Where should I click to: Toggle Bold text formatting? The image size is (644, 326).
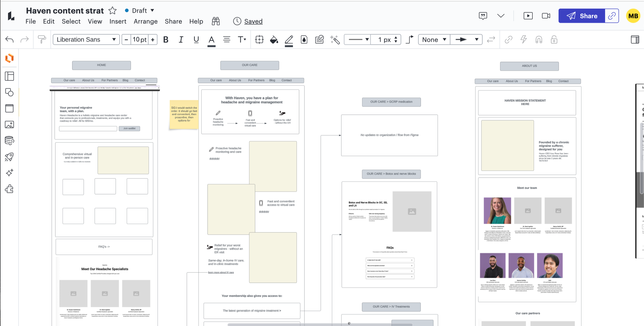pyautogui.click(x=166, y=39)
